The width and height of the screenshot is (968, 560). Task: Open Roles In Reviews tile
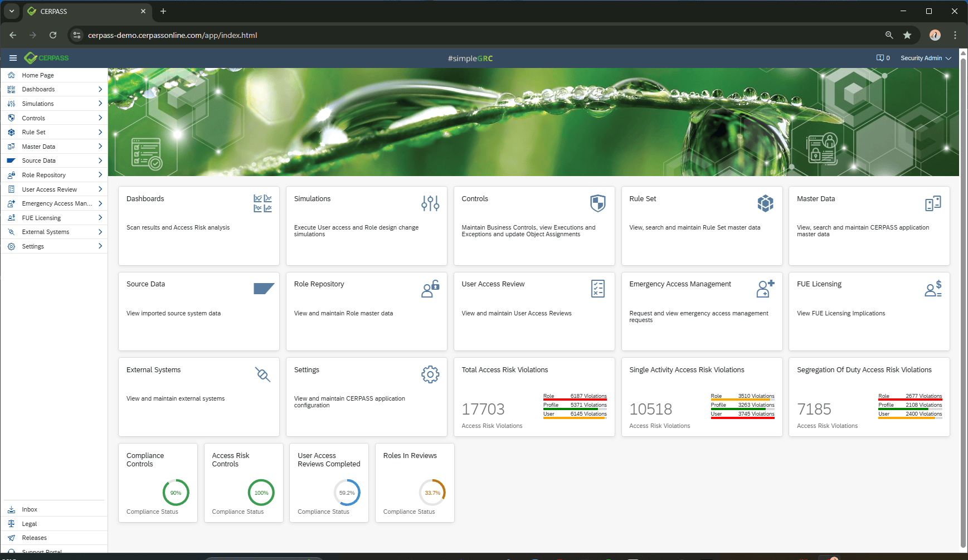pyautogui.click(x=415, y=483)
